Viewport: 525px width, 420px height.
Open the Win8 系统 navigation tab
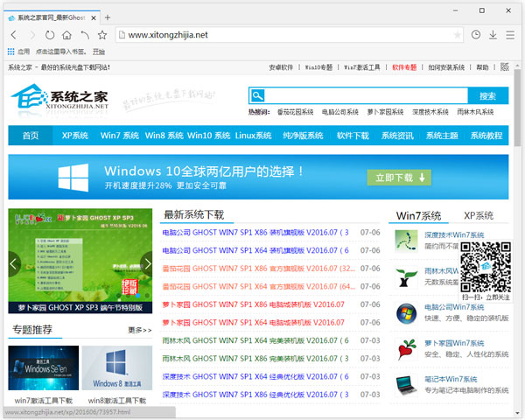click(164, 136)
